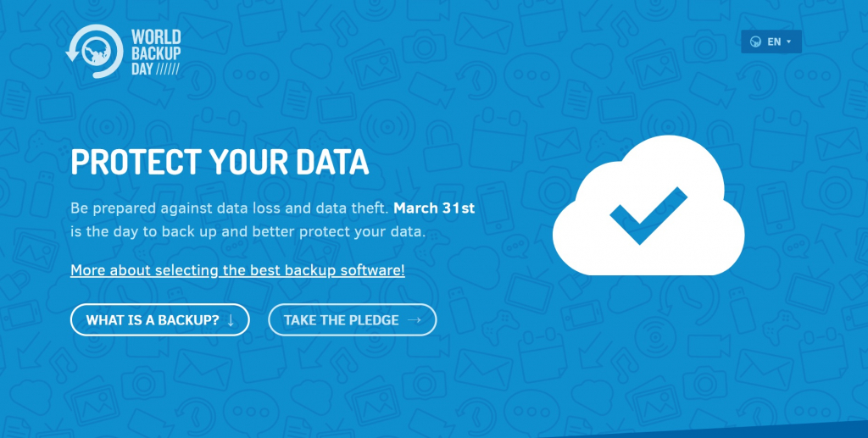The width and height of the screenshot is (868, 438).
Task: Open the EN language dropdown
Action: [771, 42]
